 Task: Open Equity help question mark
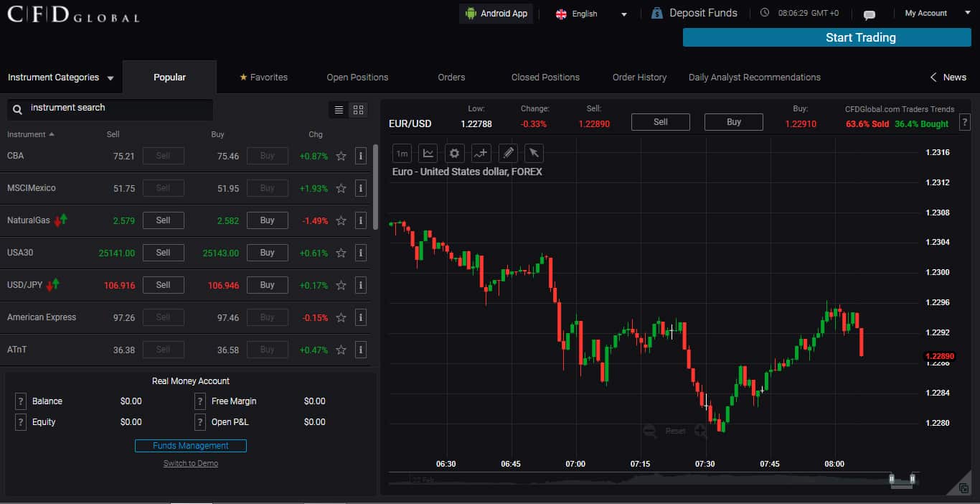pos(21,422)
